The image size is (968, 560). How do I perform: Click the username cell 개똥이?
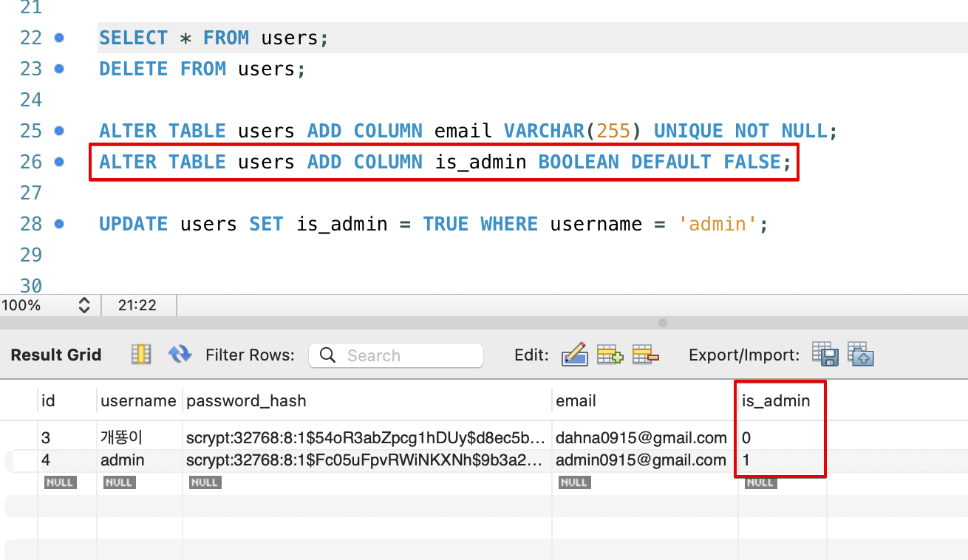click(x=139, y=438)
